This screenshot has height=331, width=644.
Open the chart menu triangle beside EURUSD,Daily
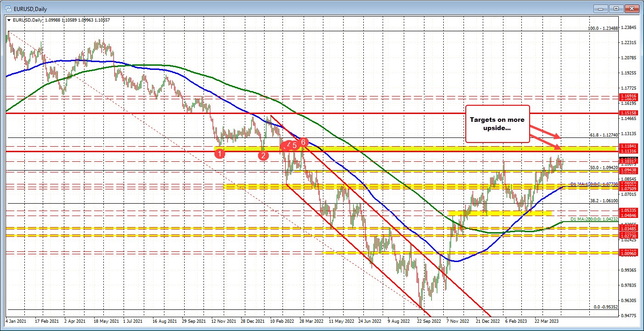point(9,20)
